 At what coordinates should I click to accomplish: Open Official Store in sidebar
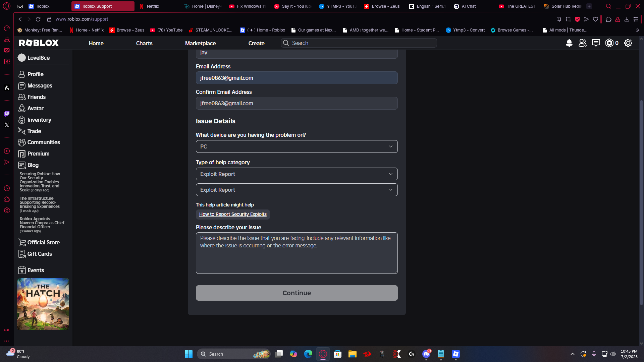[44, 242]
